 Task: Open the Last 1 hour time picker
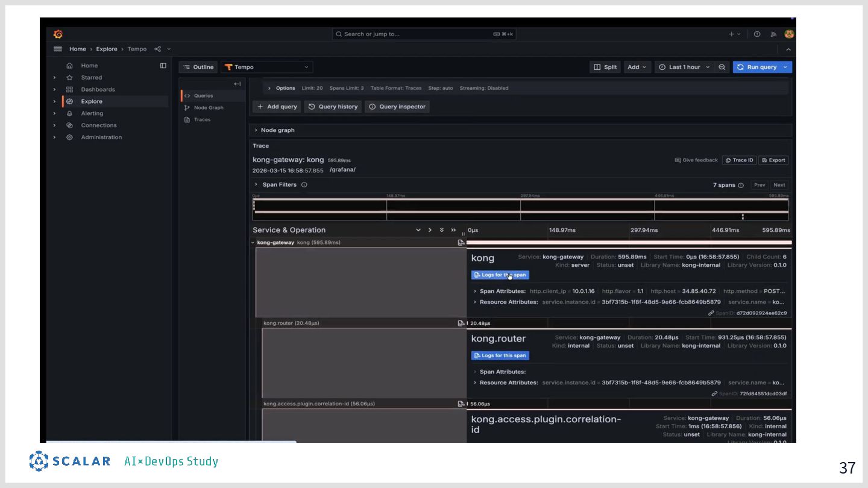pyautogui.click(x=684, y=67)
